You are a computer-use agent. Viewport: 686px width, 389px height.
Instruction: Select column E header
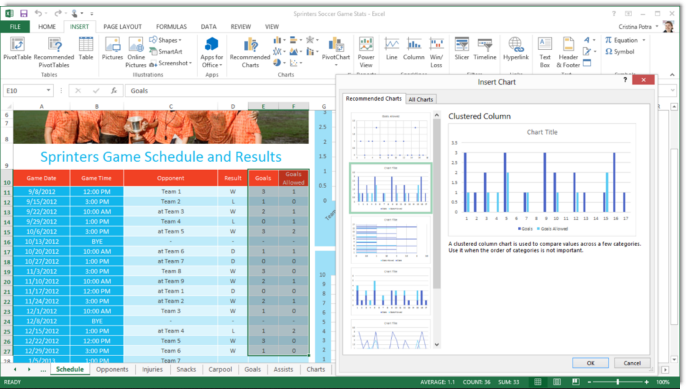pyautogui.click(x=263, y=106)
